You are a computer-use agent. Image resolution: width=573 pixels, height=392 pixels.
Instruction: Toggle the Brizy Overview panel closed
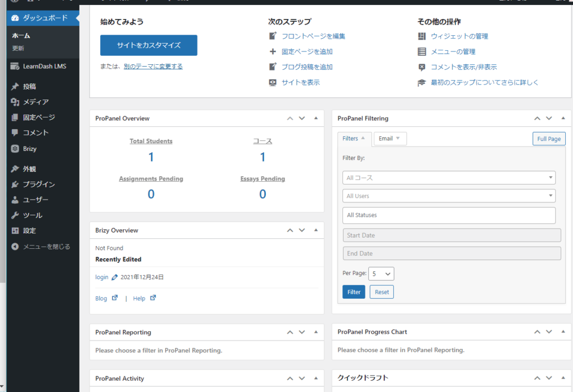316,230
